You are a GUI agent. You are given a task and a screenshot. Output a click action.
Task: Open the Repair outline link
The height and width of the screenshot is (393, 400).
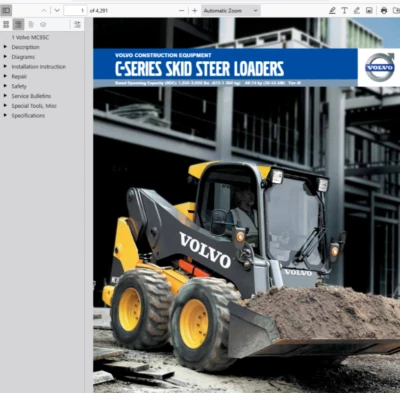tap(19, 76)
